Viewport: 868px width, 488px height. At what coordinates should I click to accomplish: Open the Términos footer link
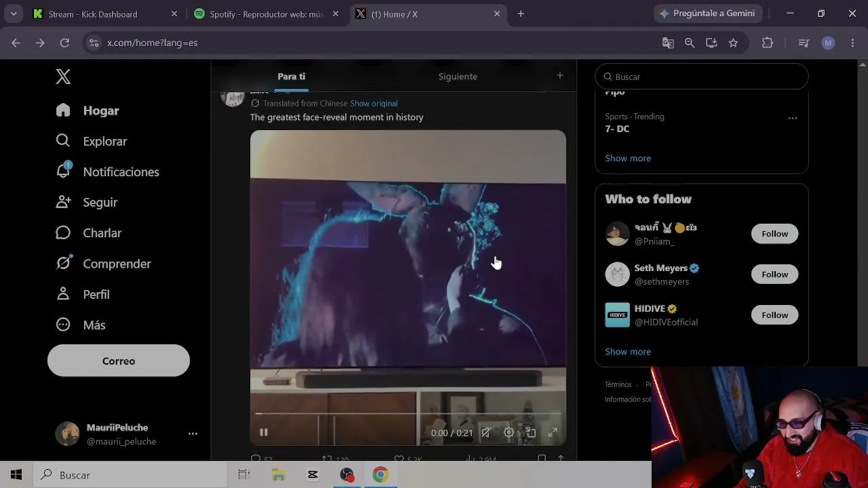click(x=618, y=384)
